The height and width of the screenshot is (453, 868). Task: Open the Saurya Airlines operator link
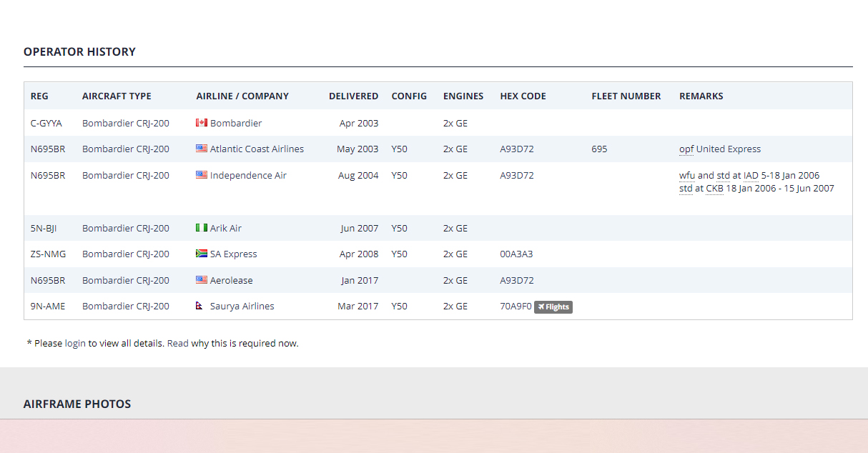pyautogui.click(x=242, y=307)
